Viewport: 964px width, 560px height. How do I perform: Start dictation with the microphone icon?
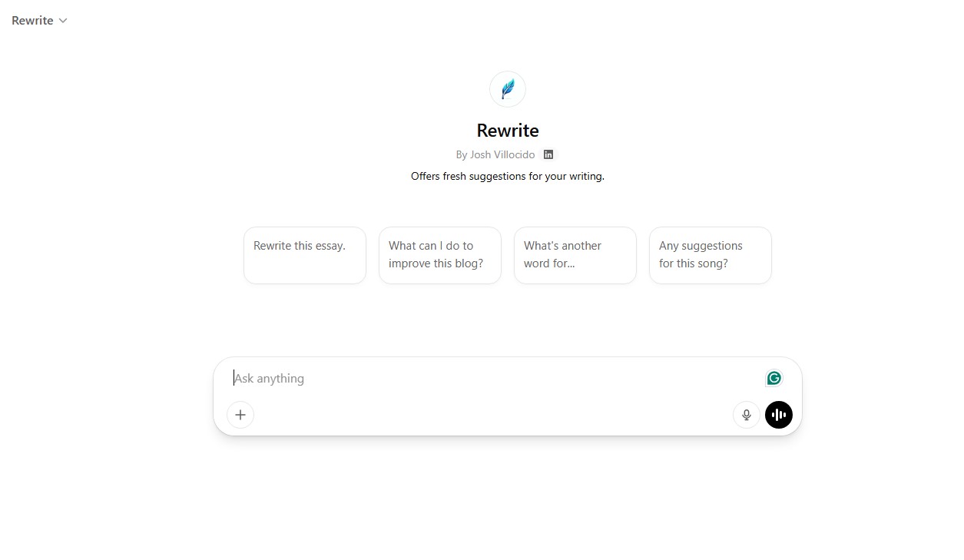[747, 415]
